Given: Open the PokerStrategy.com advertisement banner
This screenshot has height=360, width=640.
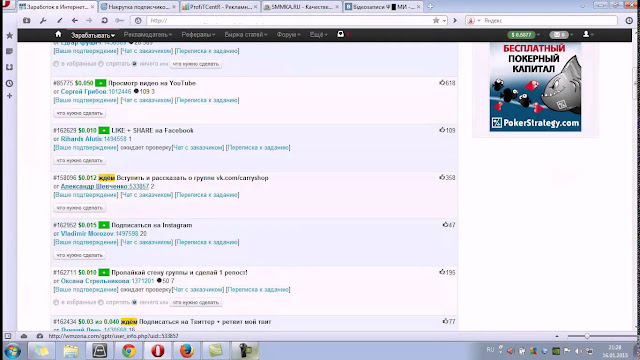Looking at the screenshot, I should click(535, 87).
